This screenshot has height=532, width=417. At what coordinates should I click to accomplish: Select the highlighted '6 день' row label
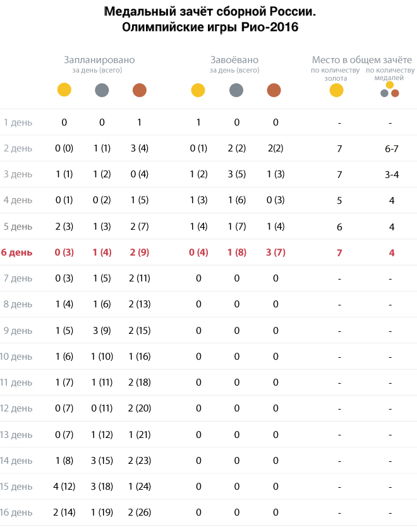(x=16, y=252)
